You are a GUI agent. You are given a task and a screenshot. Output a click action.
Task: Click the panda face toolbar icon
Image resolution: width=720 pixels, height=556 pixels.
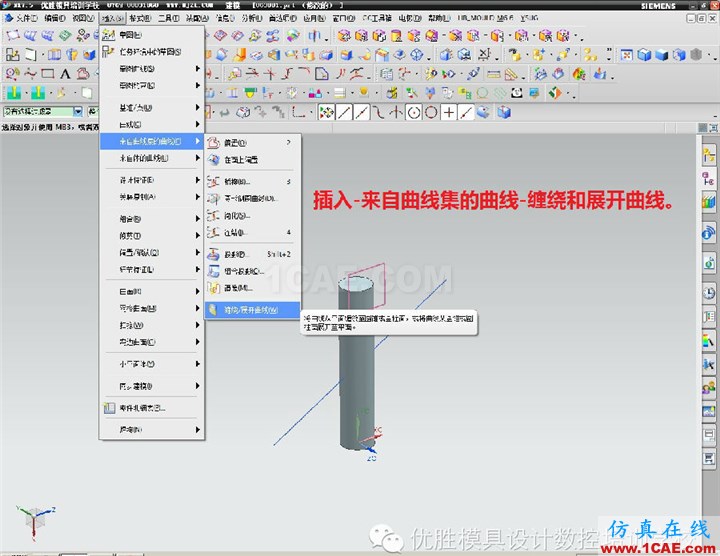pos(517,93)
